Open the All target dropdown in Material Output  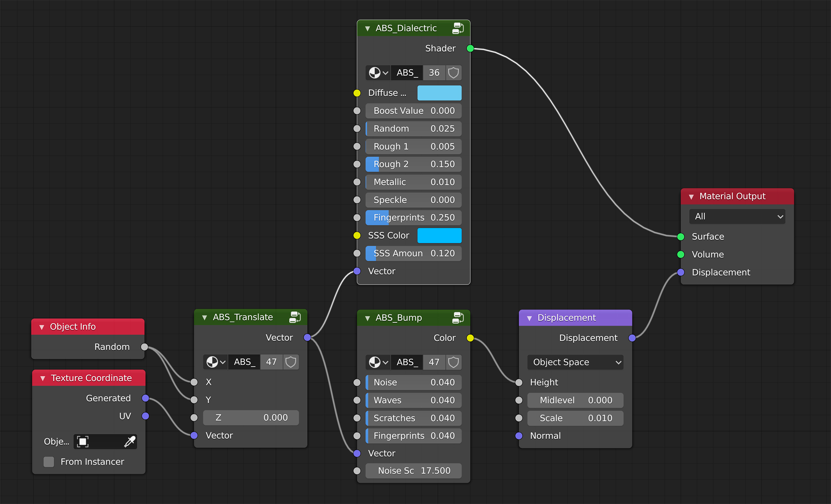point(737,217)
